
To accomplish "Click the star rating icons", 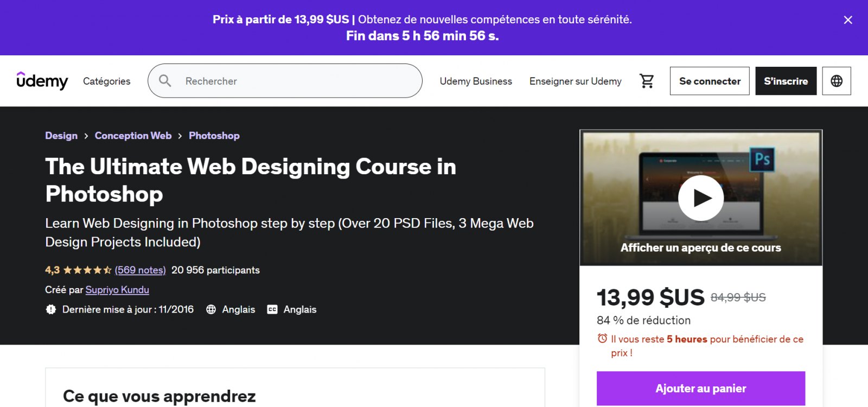I will tap(87, 270).
